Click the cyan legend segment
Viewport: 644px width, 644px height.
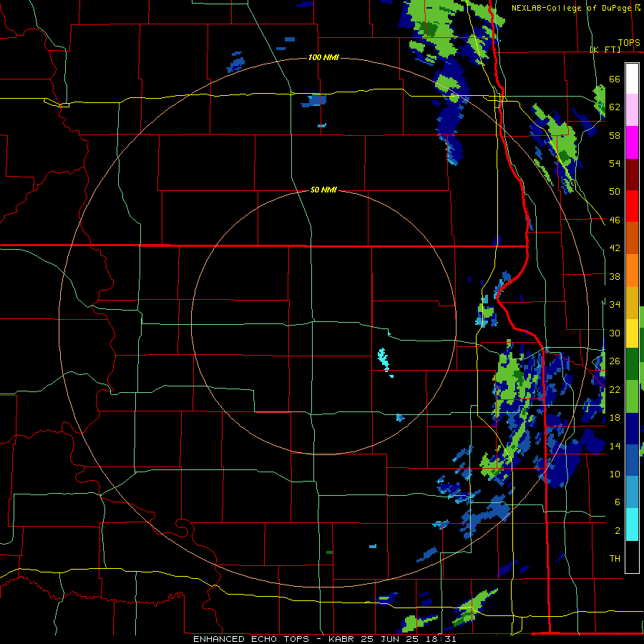(x=632, y=525)
